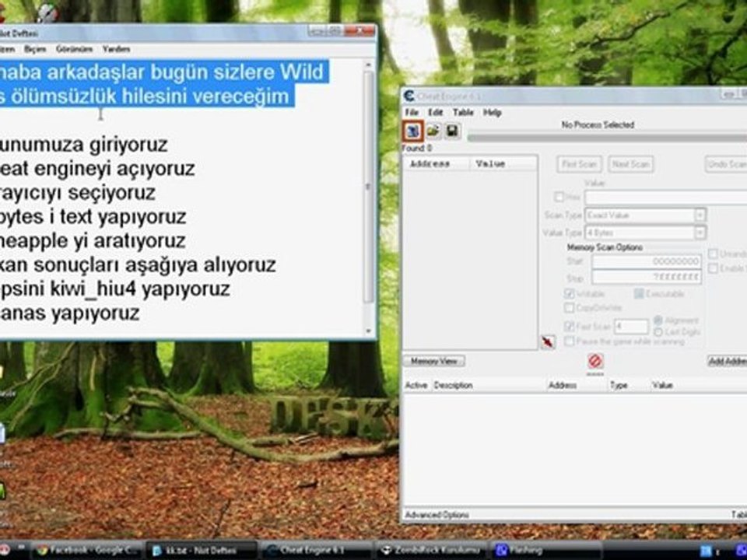747x560 pixels.
Task: Click the First Scan button
Action: [579, 164]
